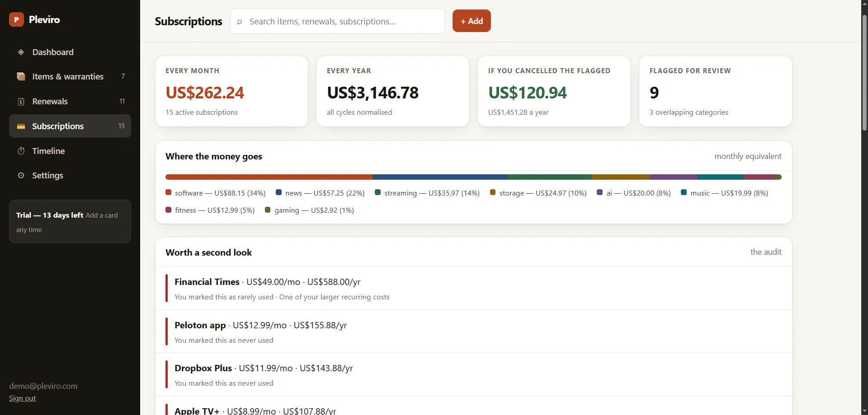Click the 'monthly equivalent' label

point(748,156)
